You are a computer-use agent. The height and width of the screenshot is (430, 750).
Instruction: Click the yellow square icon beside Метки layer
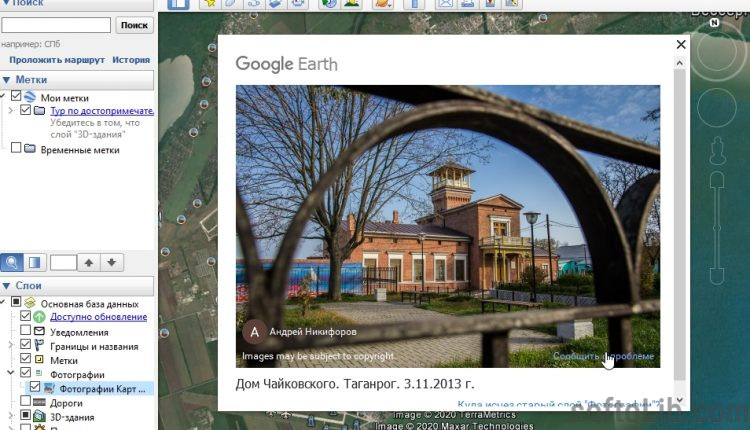tap(39, 359)
